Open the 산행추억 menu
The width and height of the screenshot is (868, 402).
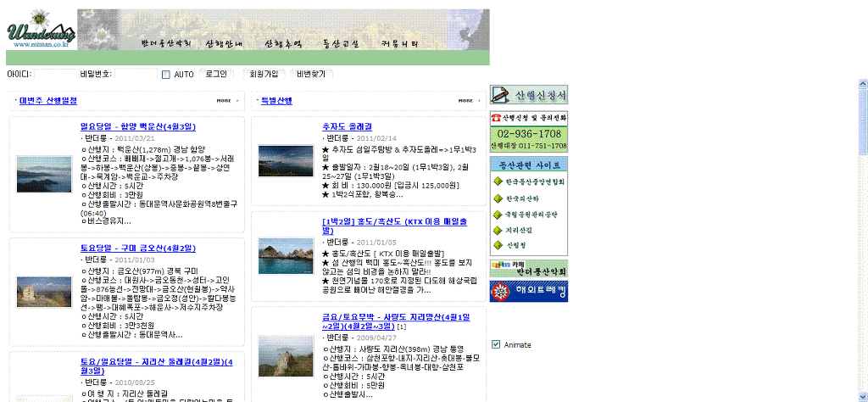click(x=283, y=43)
